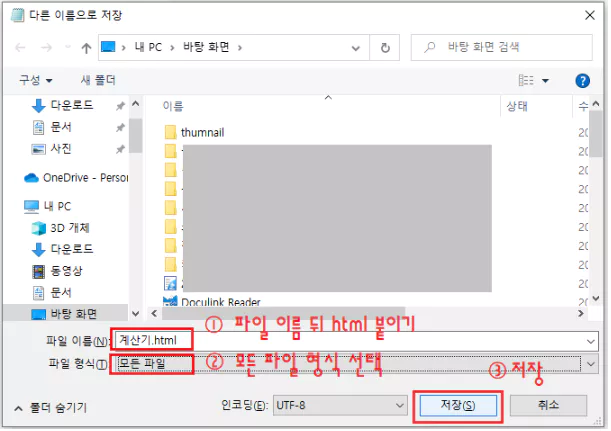The height and width of the screenshot is (431, 611).
Task: Collapse folders with 폴더 숨기기
Action: pyautogui.click(x=51, y=408)
